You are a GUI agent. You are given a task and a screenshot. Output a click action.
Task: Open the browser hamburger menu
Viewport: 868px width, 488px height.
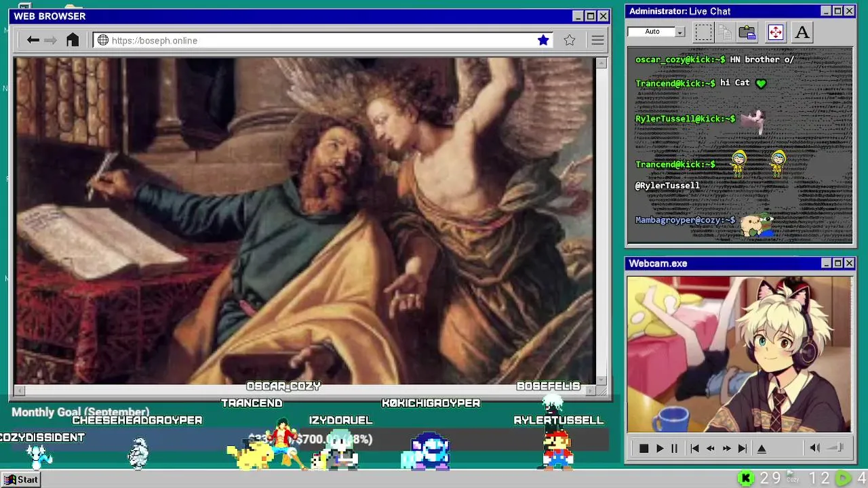pyautogui.click(x=597, y=40)
